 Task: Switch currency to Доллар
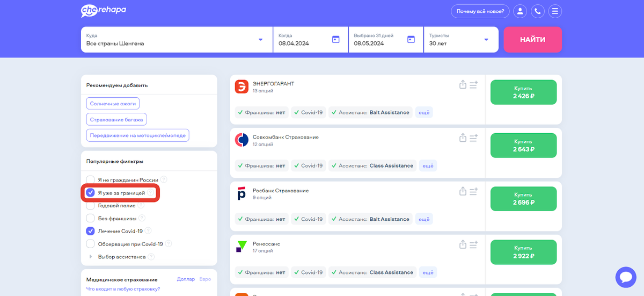[x=186, y=279]
